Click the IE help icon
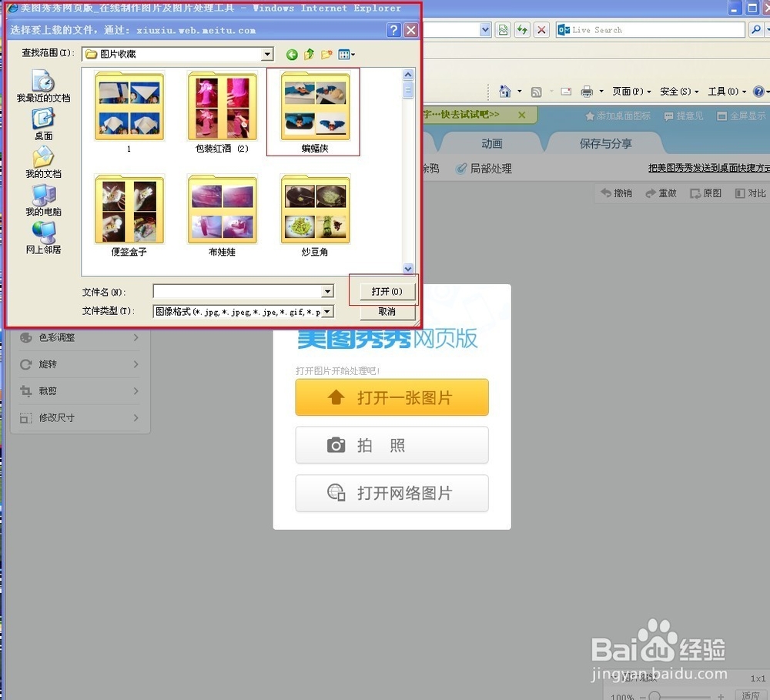The height and width of the screenshot is (700, 770). [758, 92]
